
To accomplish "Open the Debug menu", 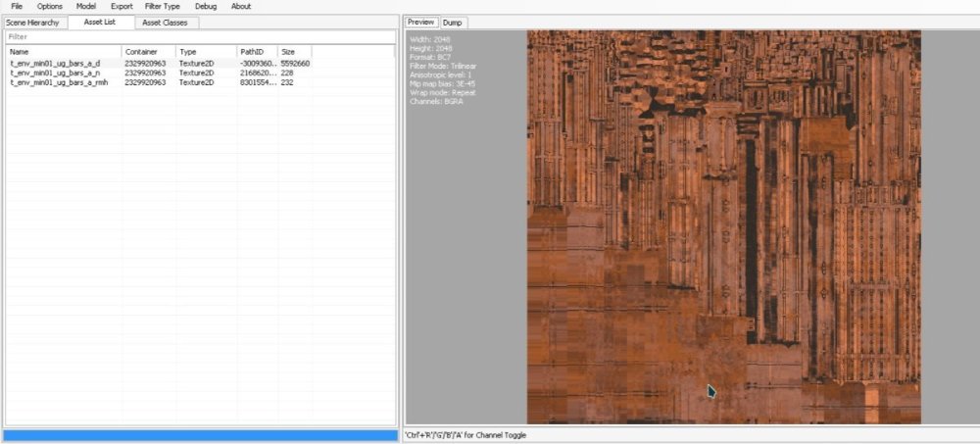I will 206,6.
